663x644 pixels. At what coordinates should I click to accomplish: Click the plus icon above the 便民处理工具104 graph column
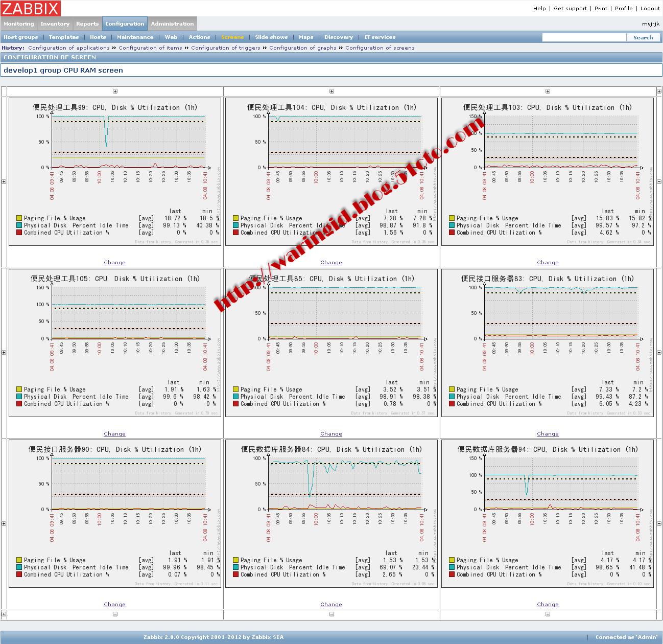click(x=331, y=91)
